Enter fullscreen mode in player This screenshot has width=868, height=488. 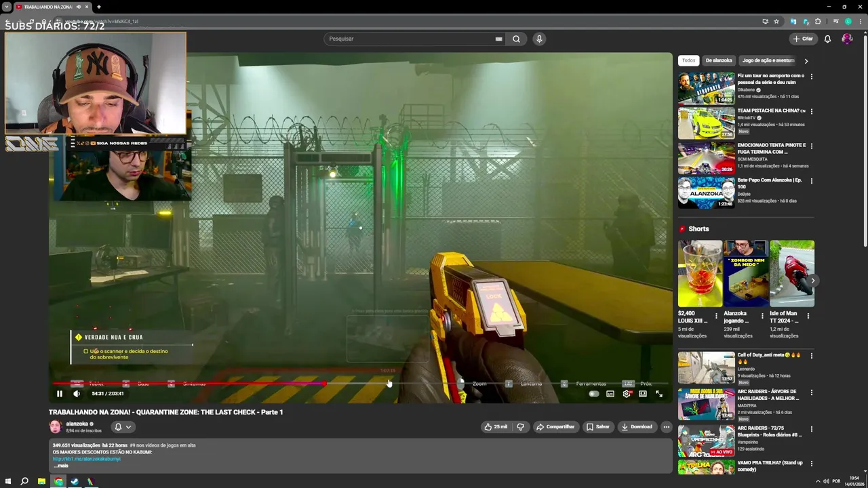[x=659, y=394]
